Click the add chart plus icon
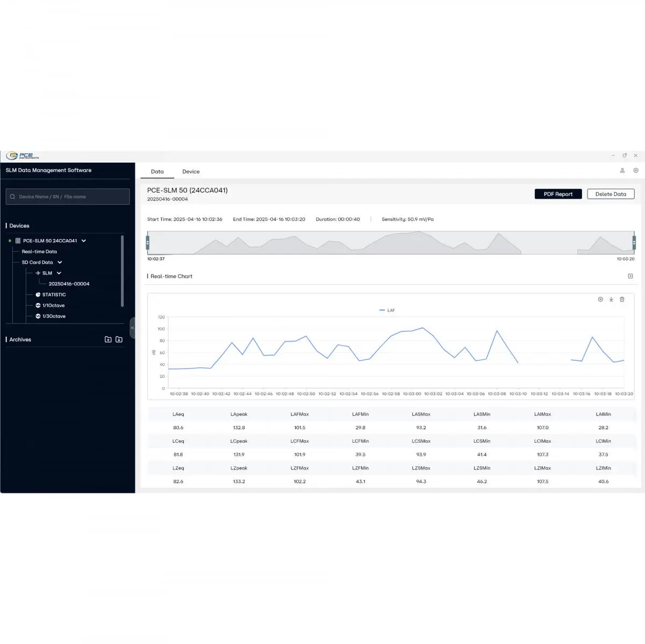This screenshot has width=645, height=644. pyautogui.click(x=630, y=276)
